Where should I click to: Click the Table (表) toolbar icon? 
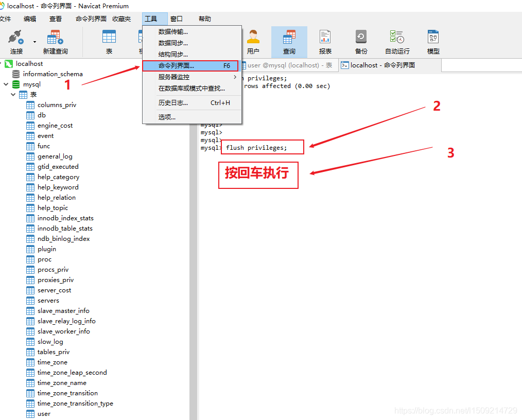point(109,37)
